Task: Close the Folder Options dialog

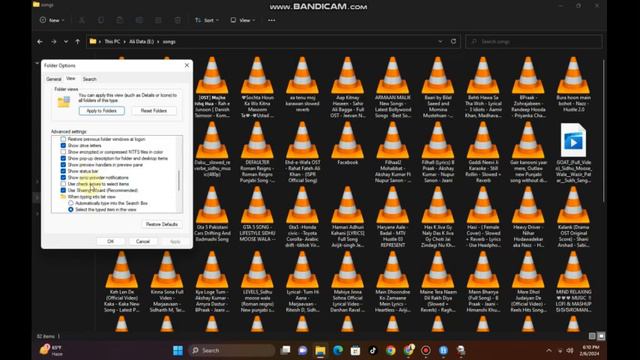Action: pyautogui.click(x=187, y=65)
